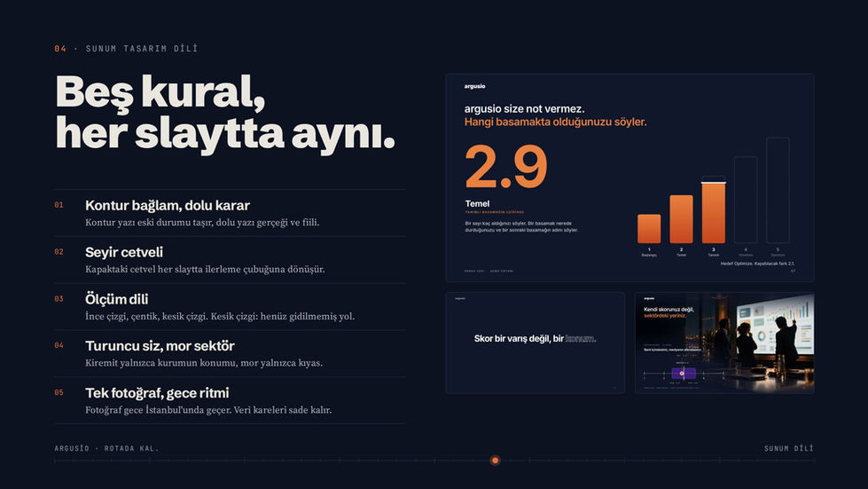
Task: Click the orange number "04" beside Turuncu siz
Action: tap(59, 345)
